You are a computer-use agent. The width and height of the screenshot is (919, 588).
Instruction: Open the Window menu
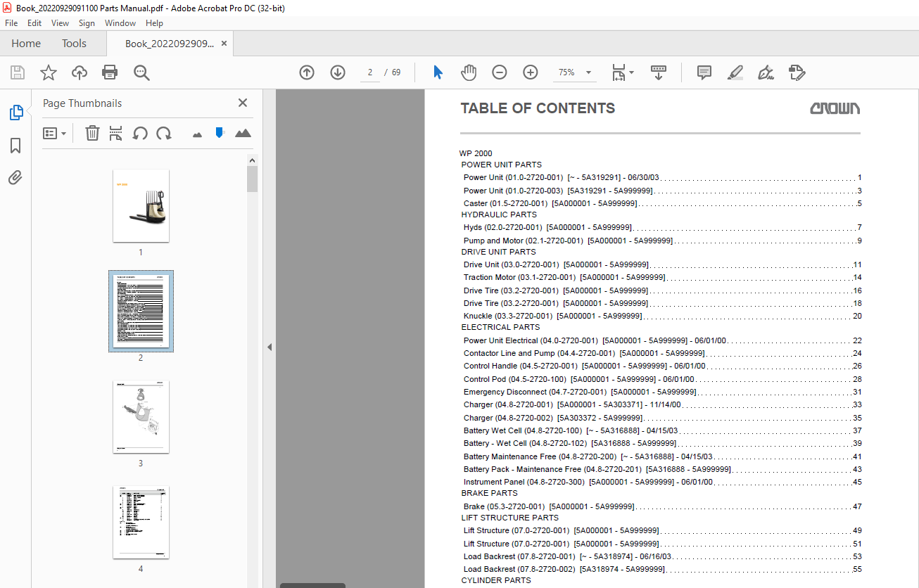(x=120, y=23)
